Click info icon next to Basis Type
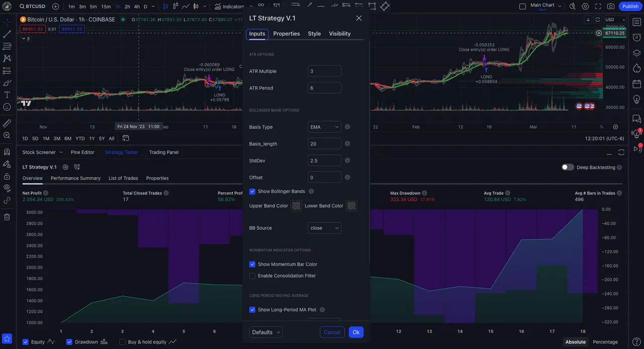644x349 pixels. click(x=347, y=127)
